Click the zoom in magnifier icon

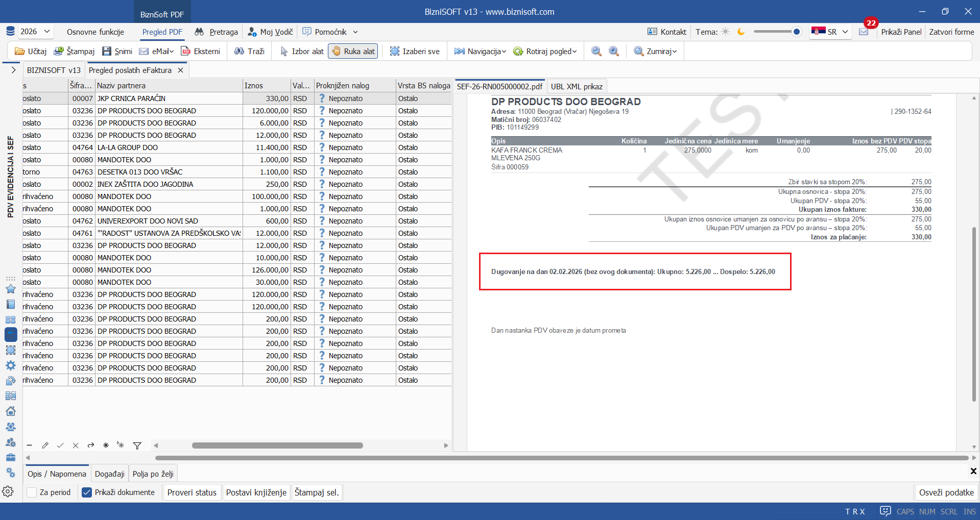614,51
